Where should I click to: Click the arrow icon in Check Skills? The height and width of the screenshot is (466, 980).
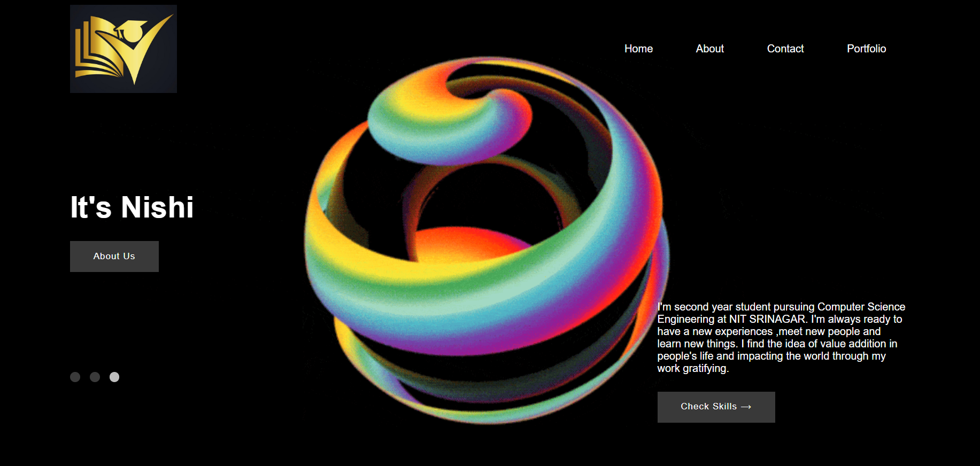(x=746, y=407)
